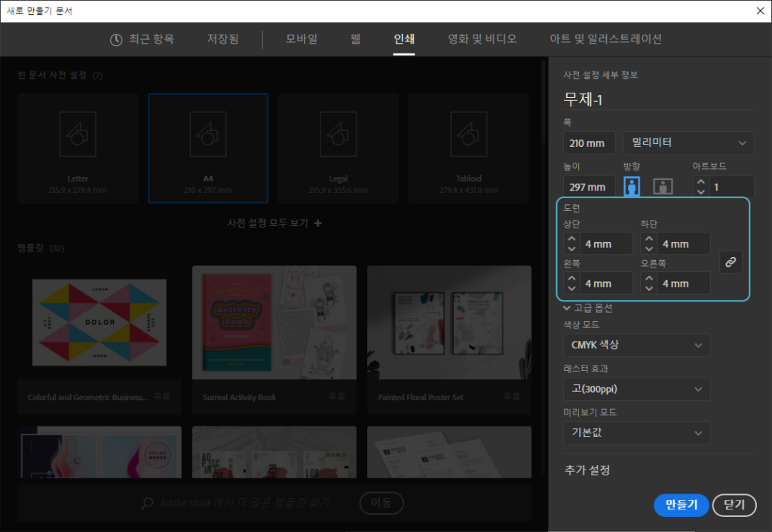Click the Adobe Stock search magnifier icon
Screen dimensions: 772x532
pyautogui.click(x=148, y=503)
